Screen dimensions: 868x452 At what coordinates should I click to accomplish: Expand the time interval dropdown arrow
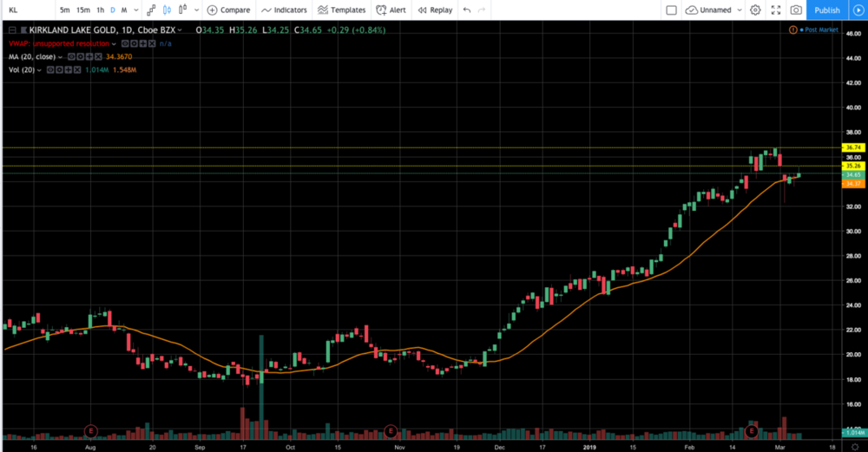(x=135, y=10)
